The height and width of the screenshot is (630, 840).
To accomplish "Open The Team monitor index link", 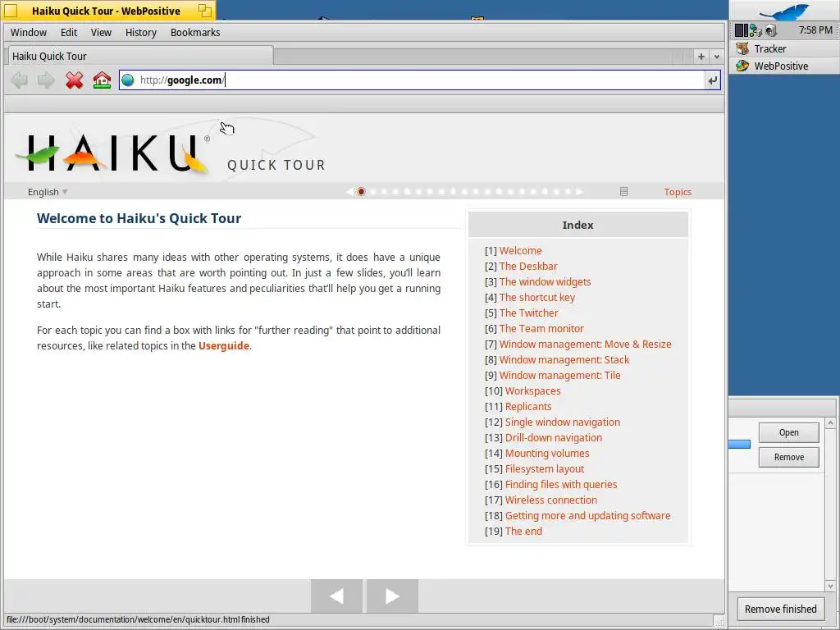I will point(541,328).
